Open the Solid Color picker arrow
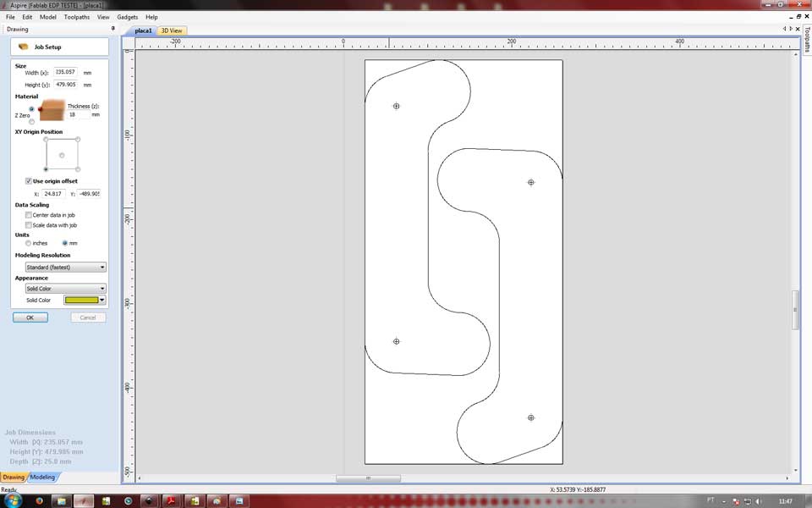The image size is (812, 508). [102, 301]
